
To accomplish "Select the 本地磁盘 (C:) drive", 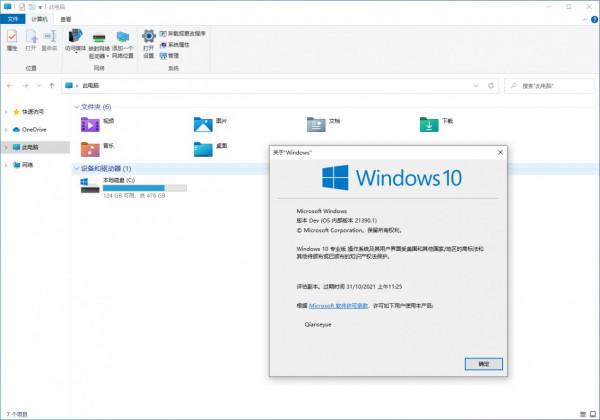I will [x=134, y=187].
